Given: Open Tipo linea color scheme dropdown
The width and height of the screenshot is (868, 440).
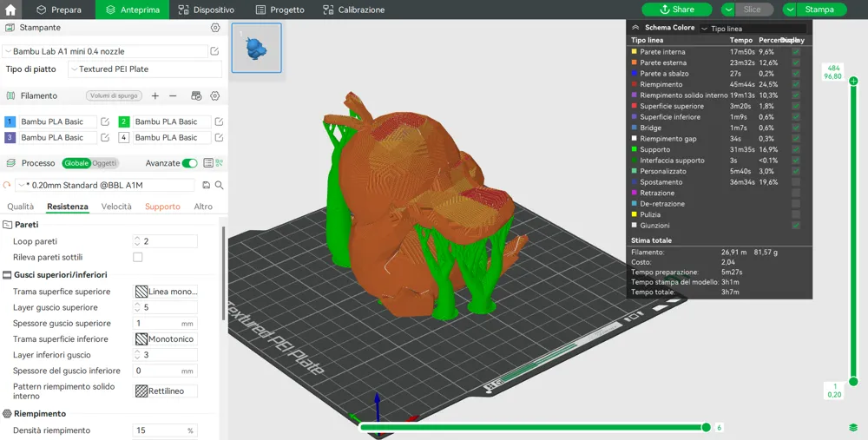Looking at the screenshot, I should pos(753,29).
